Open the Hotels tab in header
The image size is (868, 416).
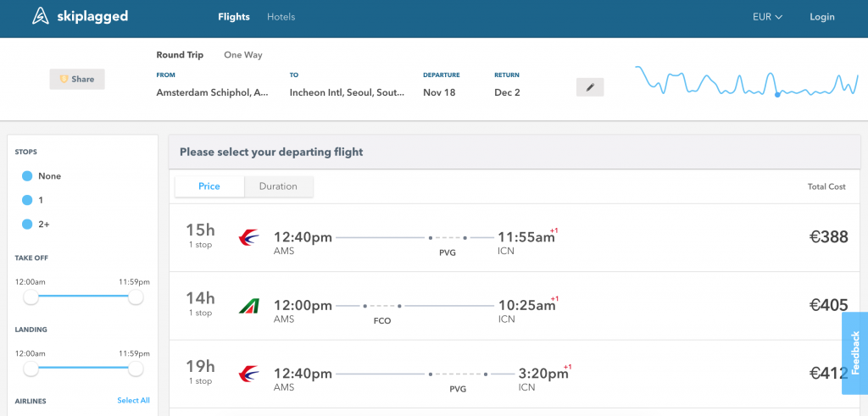point(281,17)
